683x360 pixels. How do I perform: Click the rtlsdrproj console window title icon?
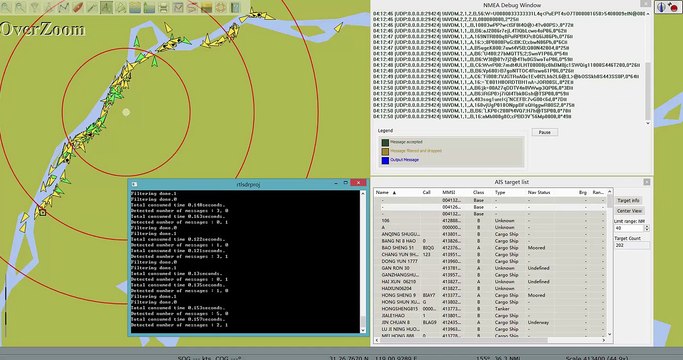[x=134, y=184]
